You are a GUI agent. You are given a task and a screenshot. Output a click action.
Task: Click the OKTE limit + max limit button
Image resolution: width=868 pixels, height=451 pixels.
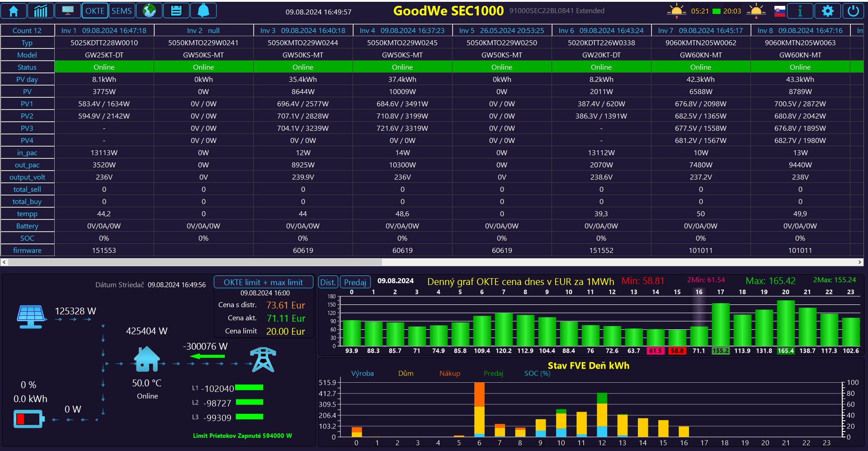(264, 282)
